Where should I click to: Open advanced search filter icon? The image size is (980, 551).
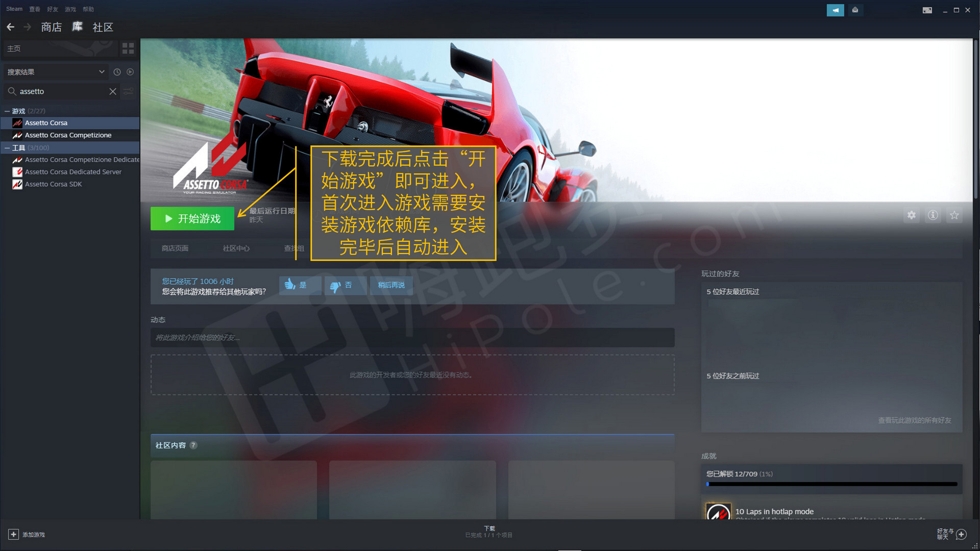129,91
